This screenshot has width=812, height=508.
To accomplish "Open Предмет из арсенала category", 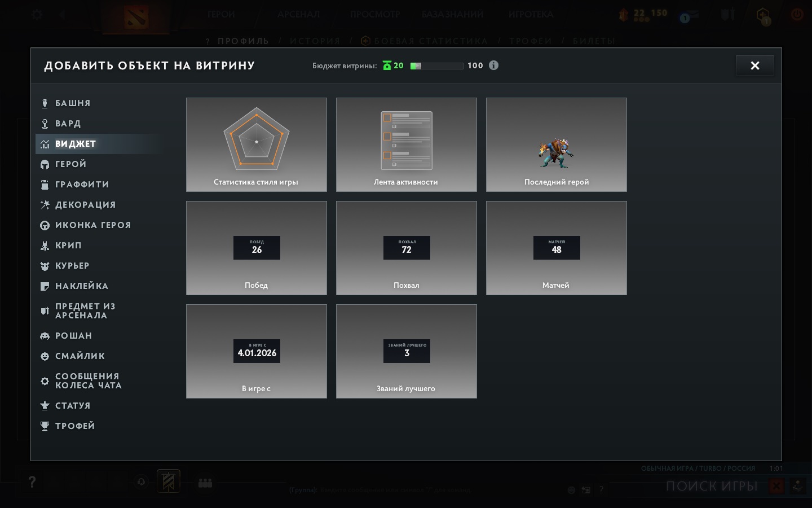I will 85,311.
